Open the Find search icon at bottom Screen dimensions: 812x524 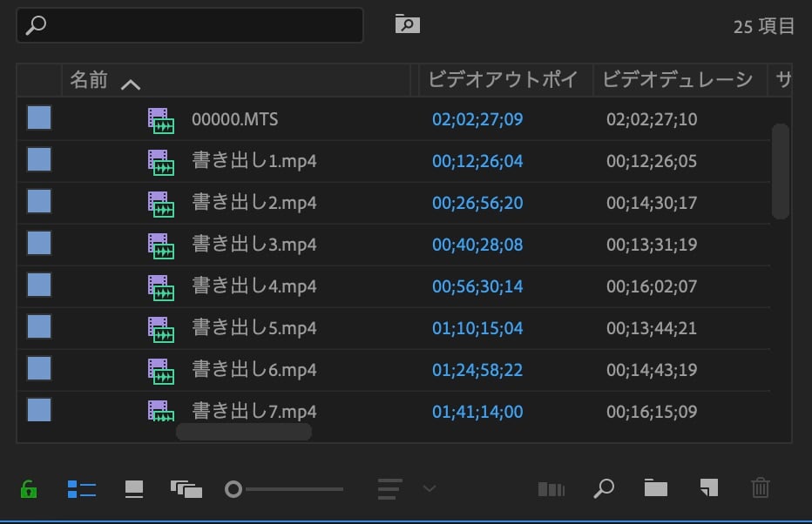[603, 488]
